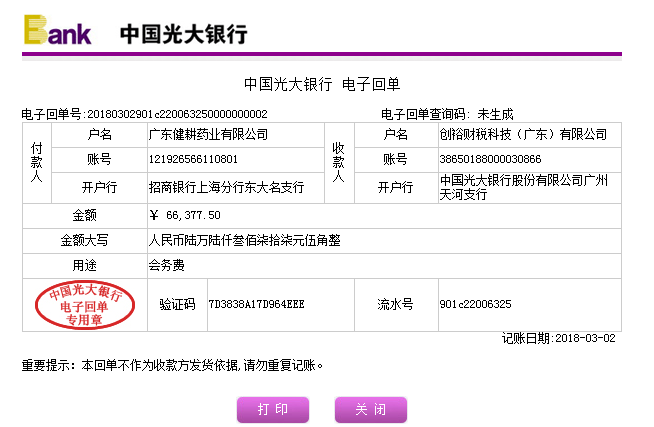Click the 未生成 query code status
654x427 pixels.
point(495,114)
